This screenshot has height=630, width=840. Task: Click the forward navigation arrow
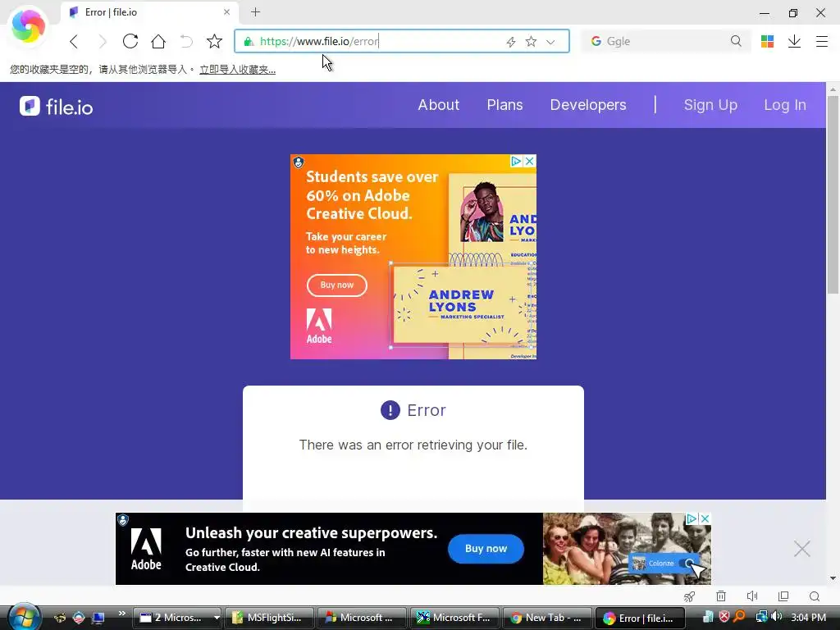pyautogui.click(x=103, y=41)
